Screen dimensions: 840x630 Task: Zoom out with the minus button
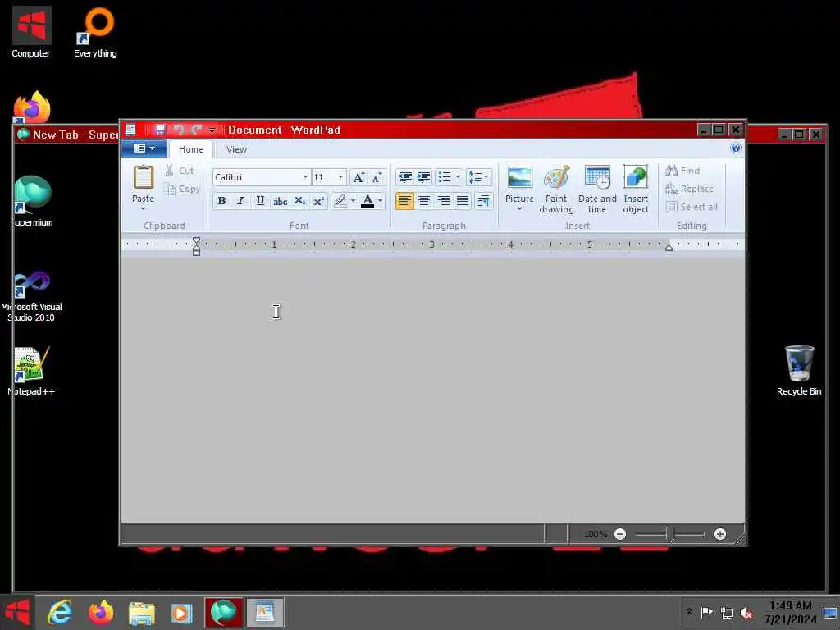pyautogui.click(x=620, y=534)
